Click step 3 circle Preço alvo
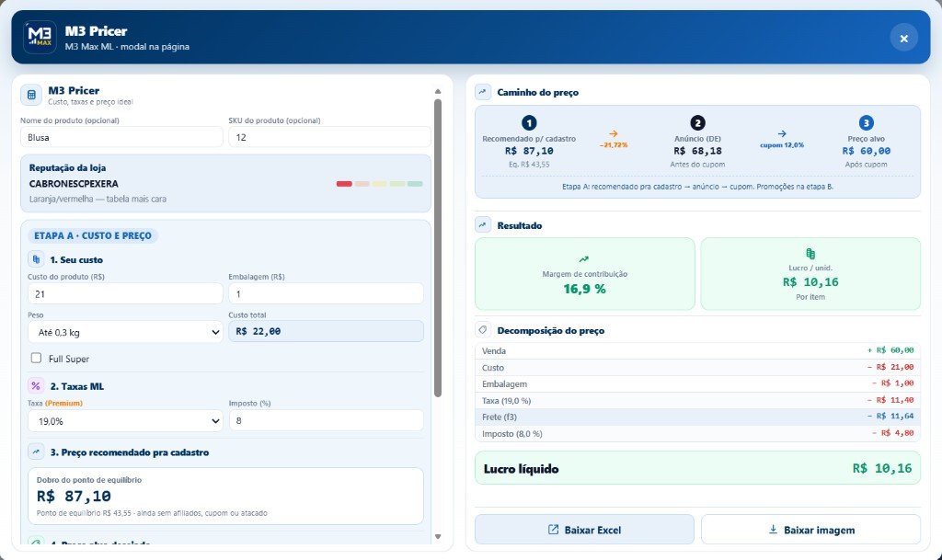Image resolution: width=942 pixels, height=560 pixels. (x=866, y=123)
